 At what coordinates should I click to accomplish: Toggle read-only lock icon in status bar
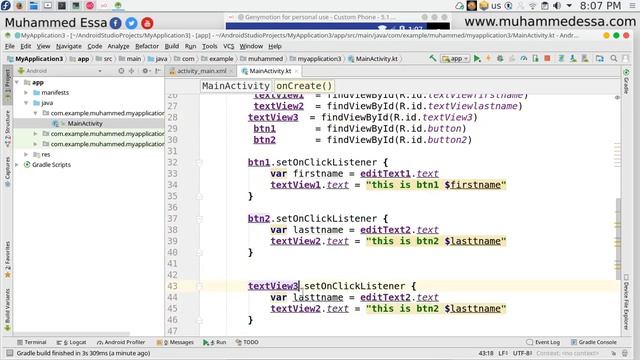click(x=625, y=353)
